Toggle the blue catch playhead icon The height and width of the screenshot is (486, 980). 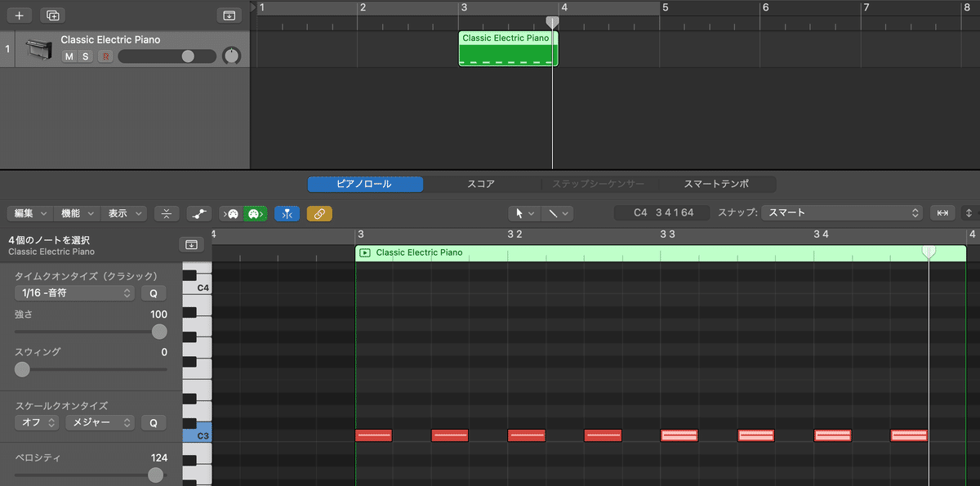(287, 213)
